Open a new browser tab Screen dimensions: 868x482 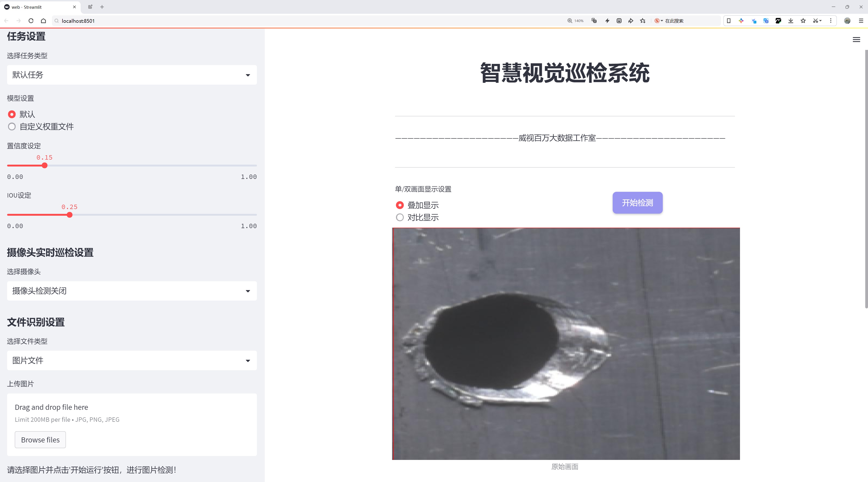click(102, 7)
